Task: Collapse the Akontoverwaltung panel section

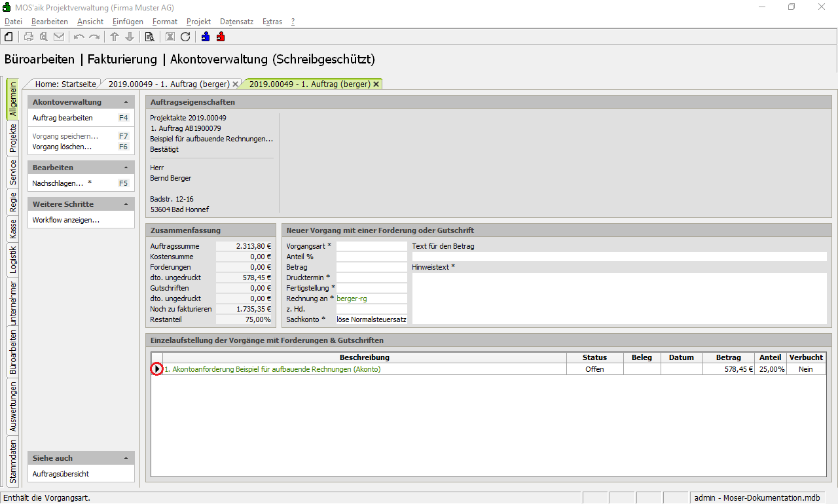Action: tap(126, 102)
